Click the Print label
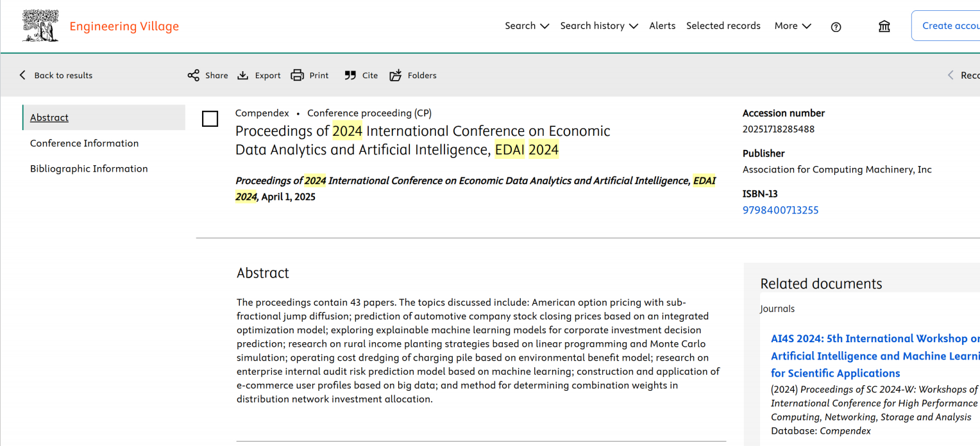980x446 pixels. [319, 76]
